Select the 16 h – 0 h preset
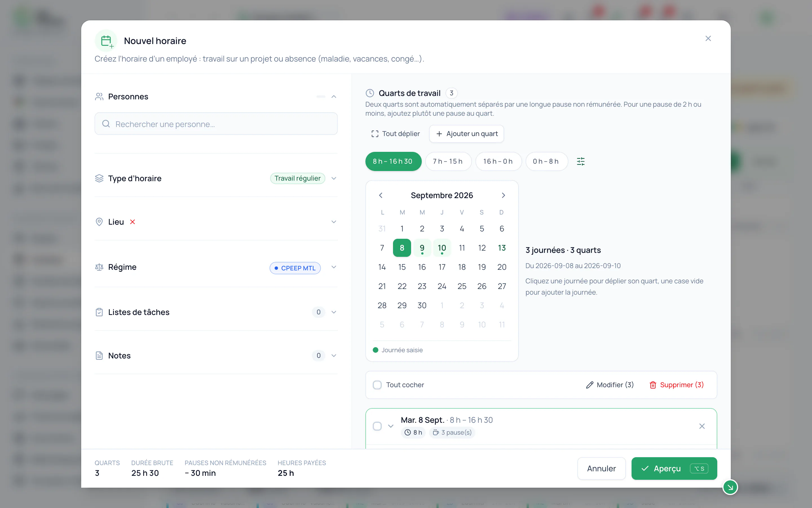Image resolution: width=812 pixels, height=508 pixels. [498, 161]
